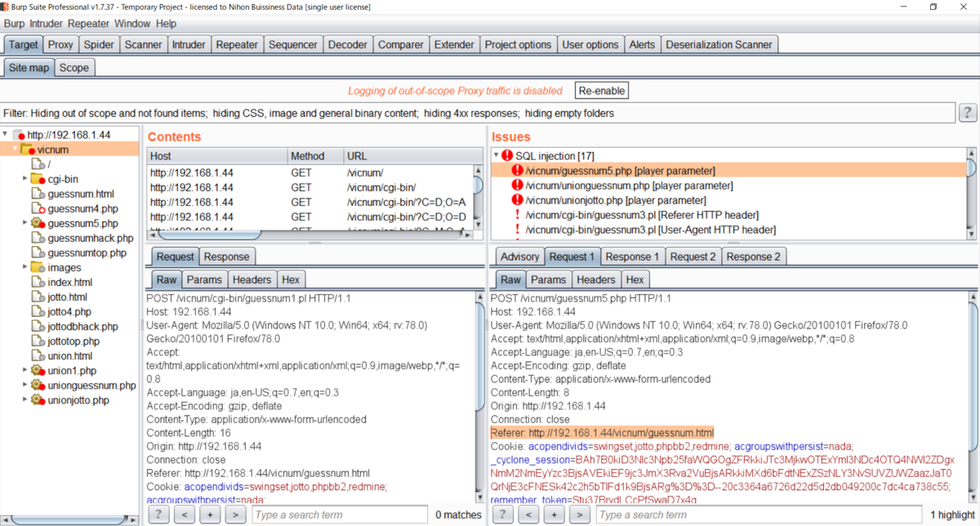The height and width of the screenshot is (526, 980).
Task: Click the host icon for http://192.168.1.44
Action: tap(19, 135)
